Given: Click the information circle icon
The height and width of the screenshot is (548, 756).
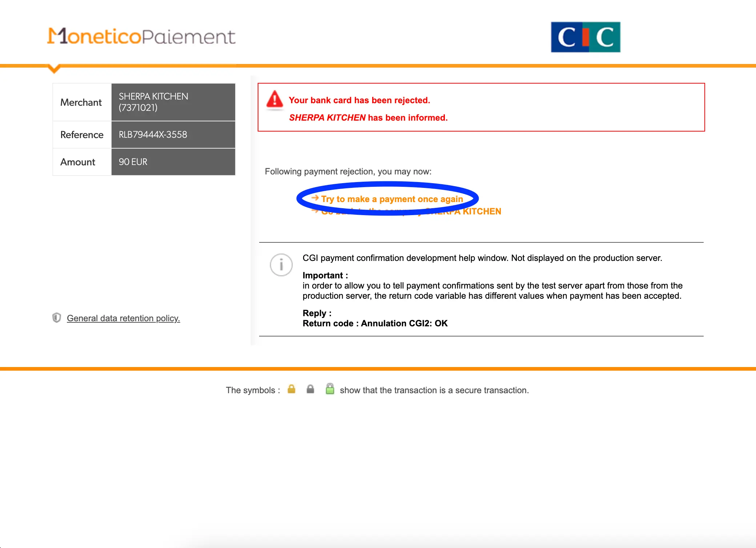Looking at the screenshot, I should [x=281, y=265].
